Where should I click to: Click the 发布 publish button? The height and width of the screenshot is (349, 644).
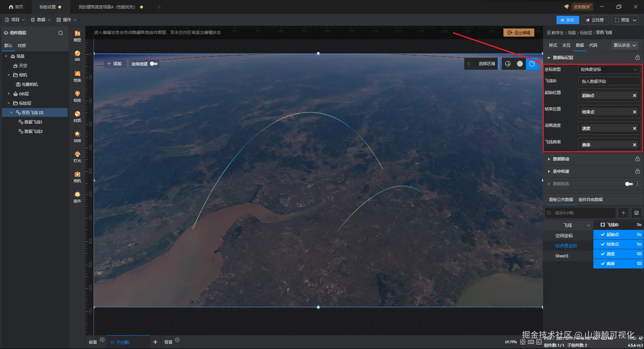[x=568, y=20]
